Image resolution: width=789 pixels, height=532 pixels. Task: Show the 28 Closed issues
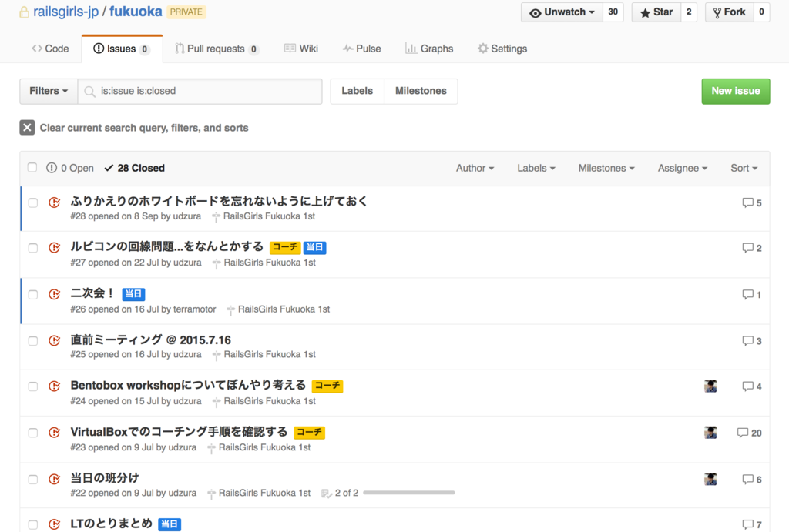[134, 168]
